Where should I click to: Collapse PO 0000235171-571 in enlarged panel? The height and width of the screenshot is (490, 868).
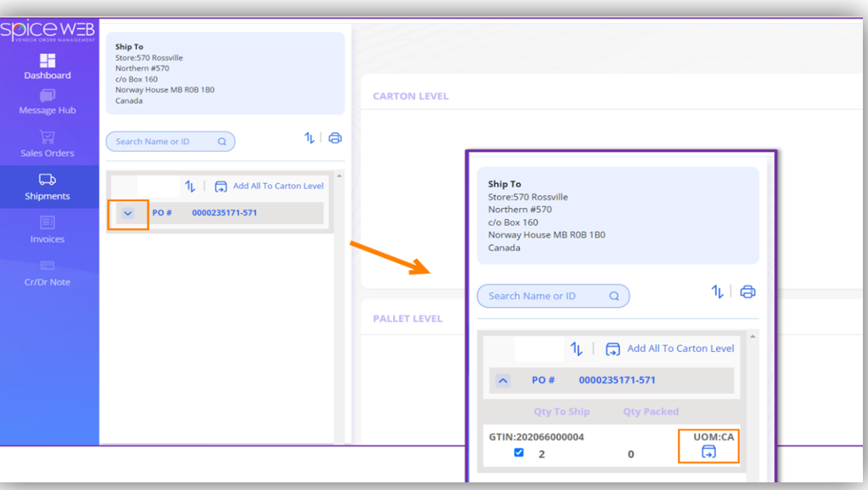coord(503,381)
